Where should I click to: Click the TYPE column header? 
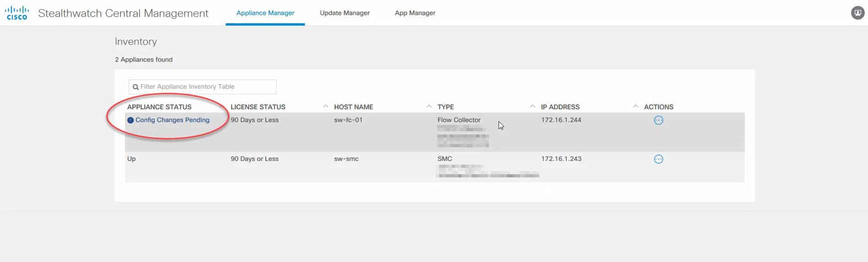[445, 107]
